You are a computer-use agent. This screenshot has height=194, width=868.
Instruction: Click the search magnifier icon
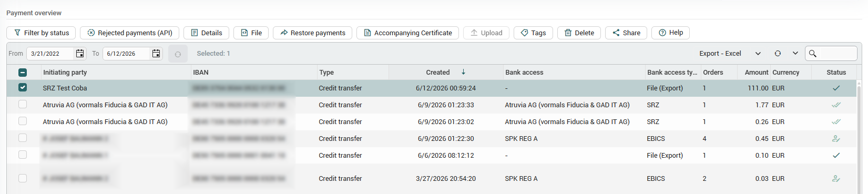point(812,54)
